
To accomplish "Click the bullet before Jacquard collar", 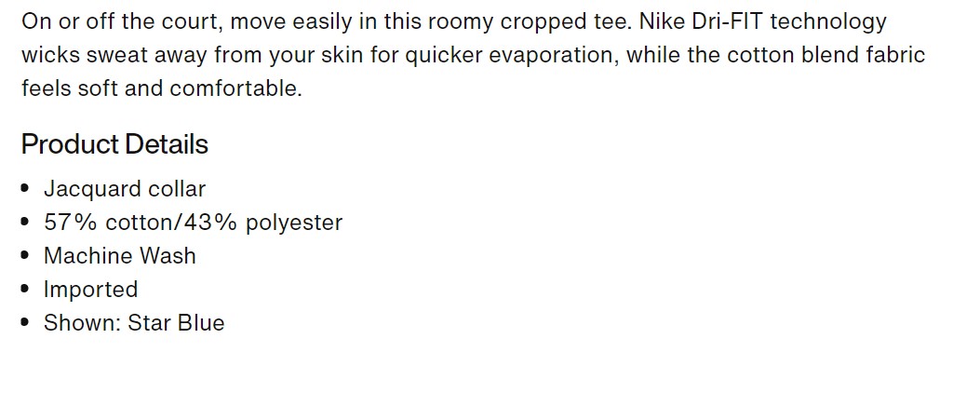I will [25, 189].
